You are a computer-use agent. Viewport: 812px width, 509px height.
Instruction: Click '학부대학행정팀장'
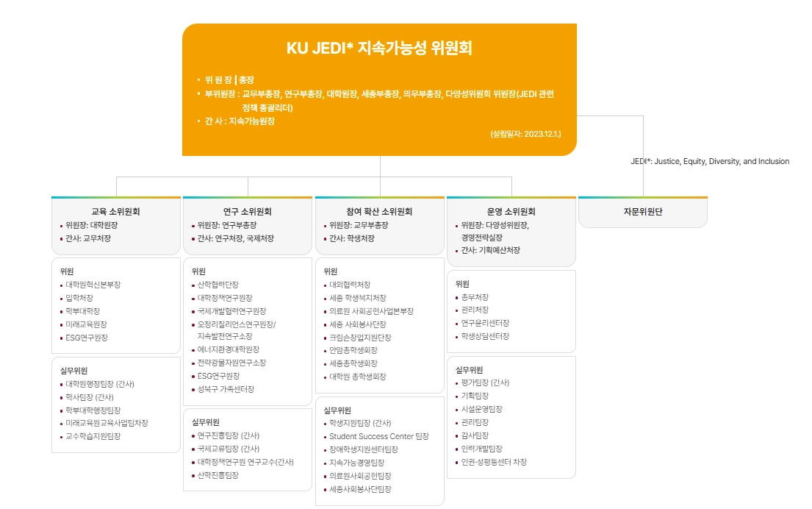pyautogui.click(x=93, y=410)
